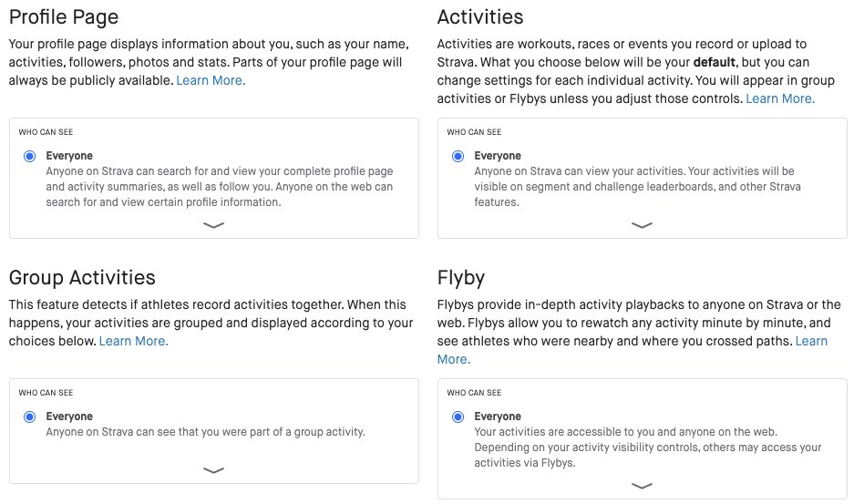The width and height of the screenshot is (854, 504).
Task: Click 'Who Can See' label in the Flyby card
Action: pos(474,393)
